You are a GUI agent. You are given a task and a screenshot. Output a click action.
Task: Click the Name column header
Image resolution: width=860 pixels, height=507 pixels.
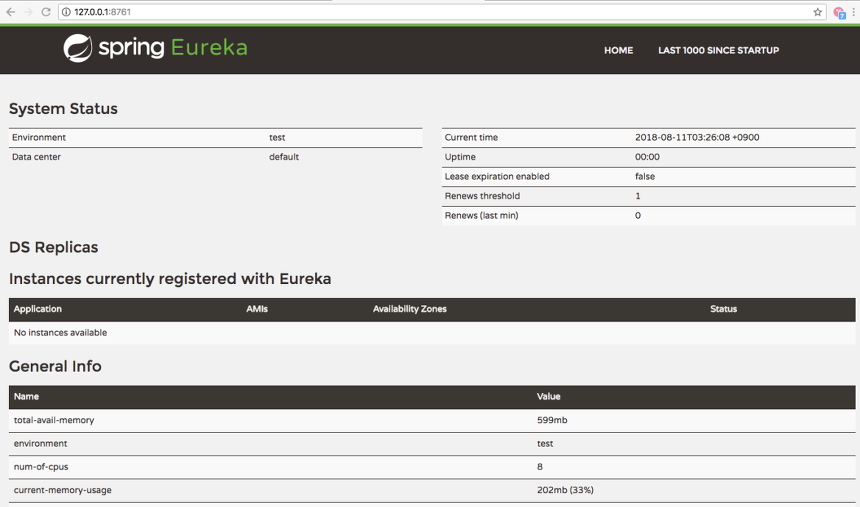[26, 397]
